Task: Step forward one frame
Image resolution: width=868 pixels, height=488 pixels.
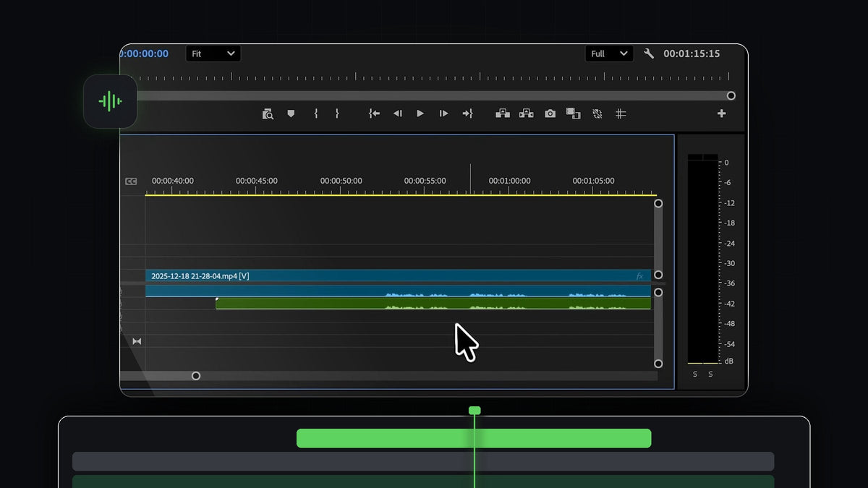Action: tap(443, 114)
